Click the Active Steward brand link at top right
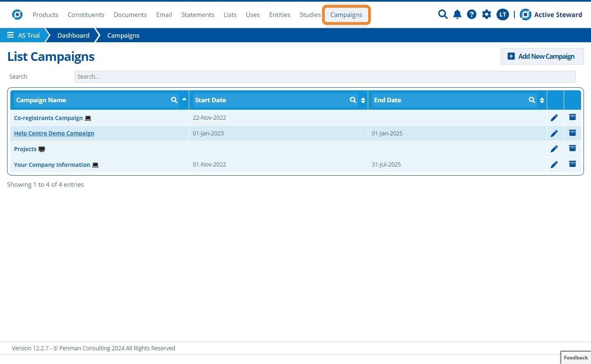Screen dimensions: 591x364 click(x=551, y=14)
